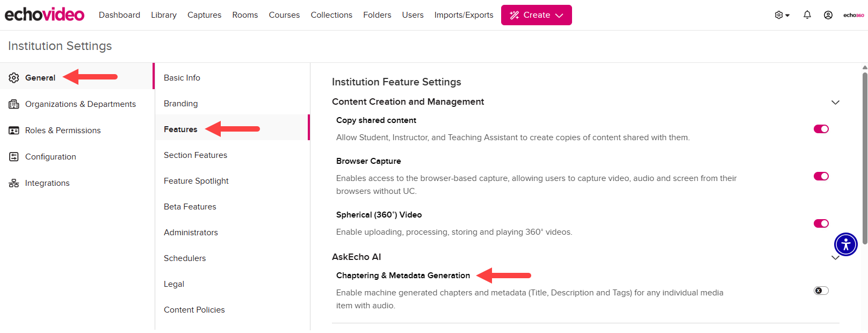Switch to the Beta Features tab

coord(190,206)
